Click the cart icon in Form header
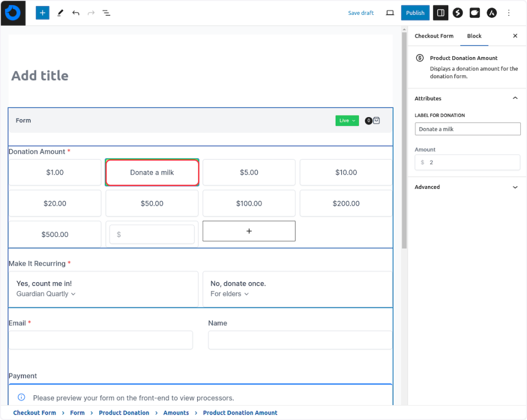This screenshot has height=420, width=527. click(376, 121)
